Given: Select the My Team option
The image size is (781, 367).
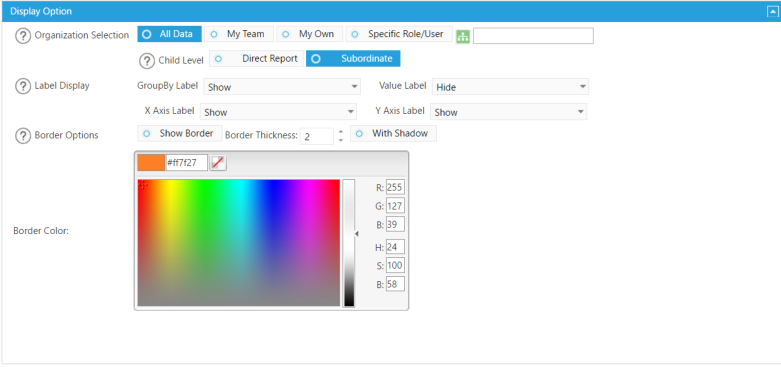Looking at the screenshot, I should (x=239, y=34).
